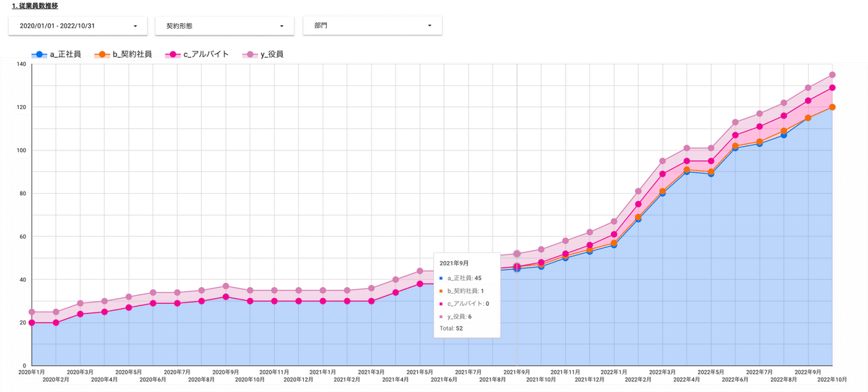Click the y_役員: 6 tooltip row
Screen dimensions: 868x392
click(455, 316)
